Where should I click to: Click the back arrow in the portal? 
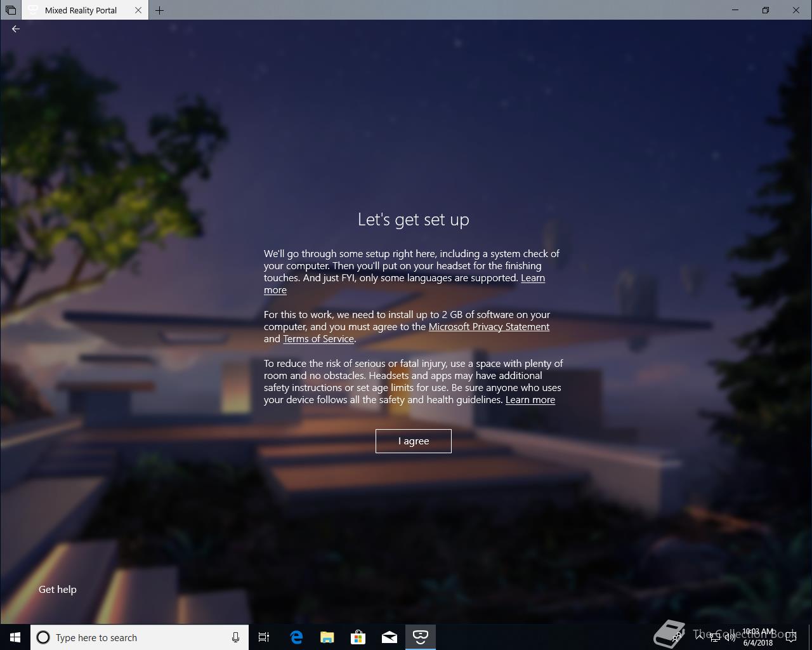tap(16, 29)
